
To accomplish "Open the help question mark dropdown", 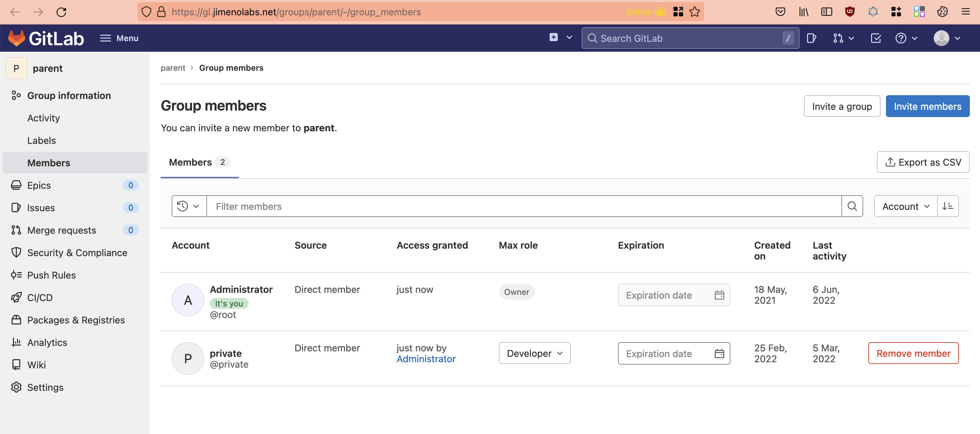I will pos(906,38).
